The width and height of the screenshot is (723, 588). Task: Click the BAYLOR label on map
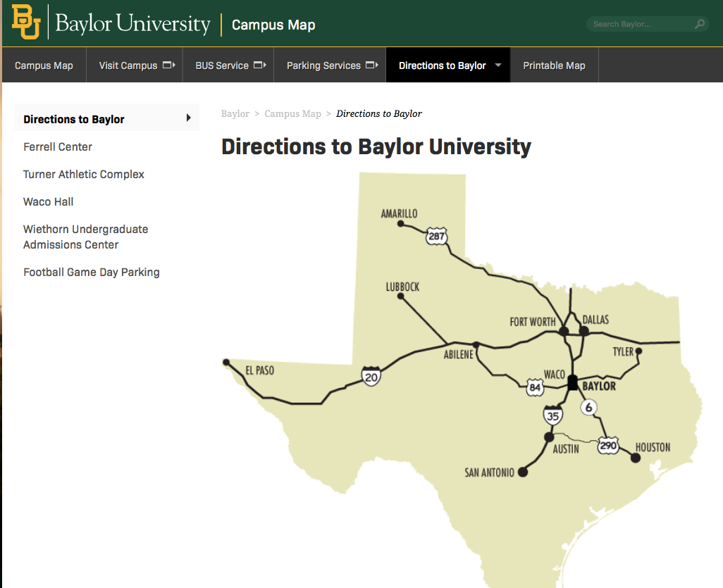coord(599,386)
